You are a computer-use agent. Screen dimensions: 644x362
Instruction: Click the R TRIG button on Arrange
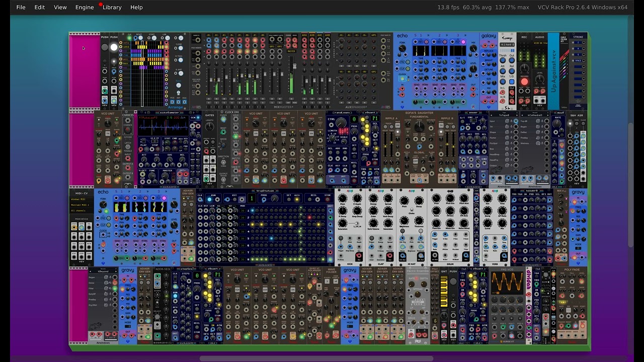[x=181, y=60]
